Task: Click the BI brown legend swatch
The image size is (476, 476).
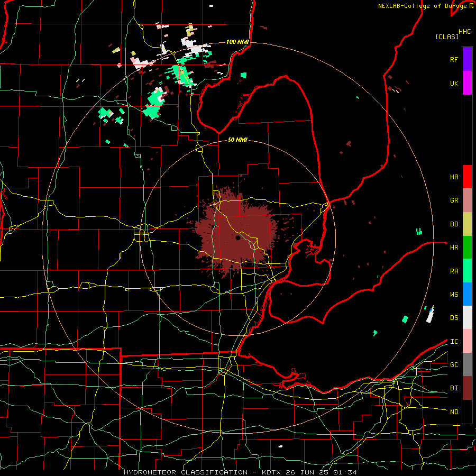Action: [x=467, y=388]
